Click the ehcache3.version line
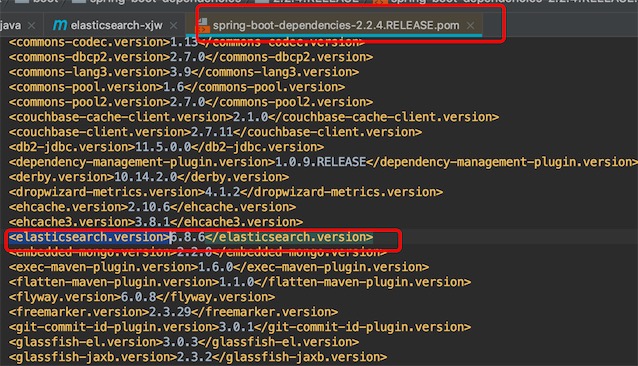 [x=156, y=222]
